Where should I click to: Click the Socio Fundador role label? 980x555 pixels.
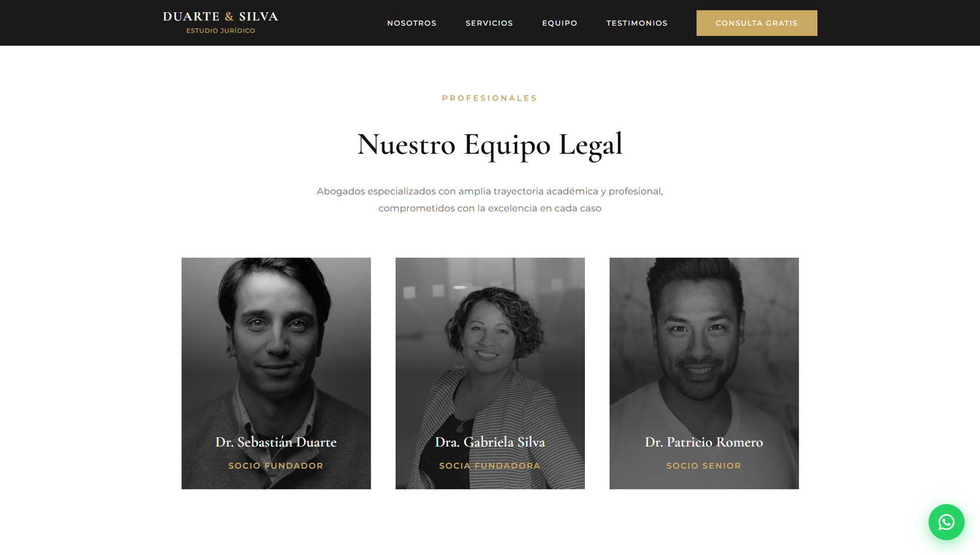tap(276, 466)
